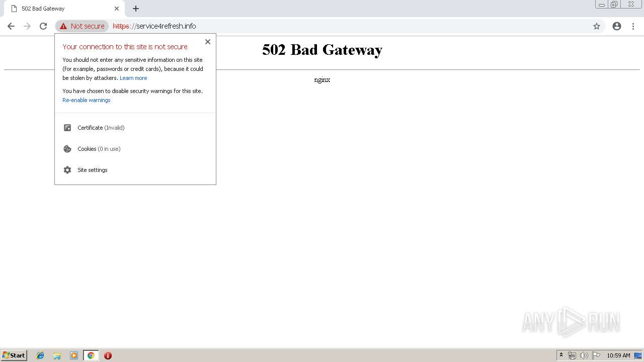Open the media player taskbar icon

coord(74,355)
